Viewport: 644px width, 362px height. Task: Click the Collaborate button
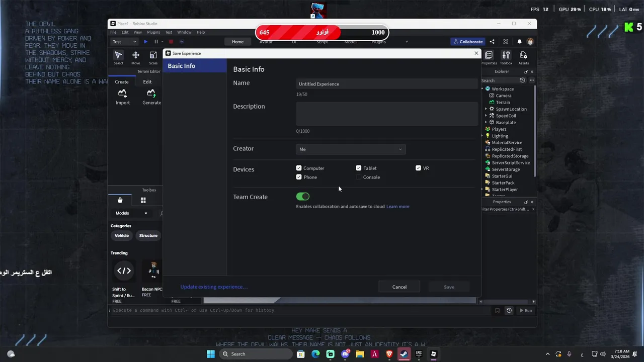(x=468, y=42)
